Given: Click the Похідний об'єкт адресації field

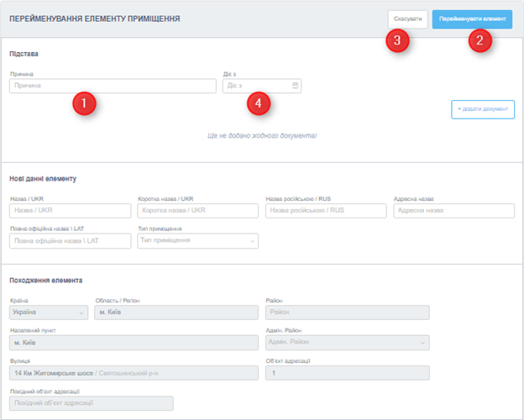Looking at the screenshot, I should (x=91, y=403).
